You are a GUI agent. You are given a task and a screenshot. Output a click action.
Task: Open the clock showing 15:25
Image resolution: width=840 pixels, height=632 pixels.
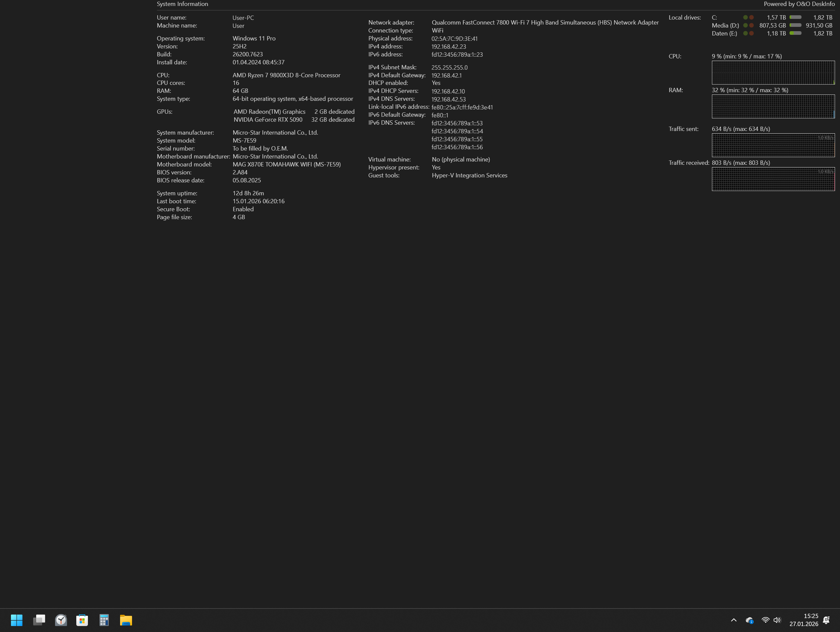tap(804, 620)
